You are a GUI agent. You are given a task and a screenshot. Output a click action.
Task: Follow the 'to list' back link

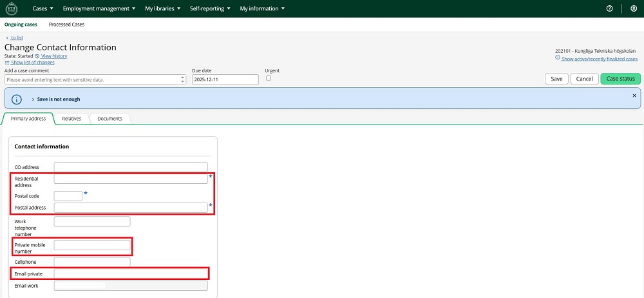click(17, 38)
